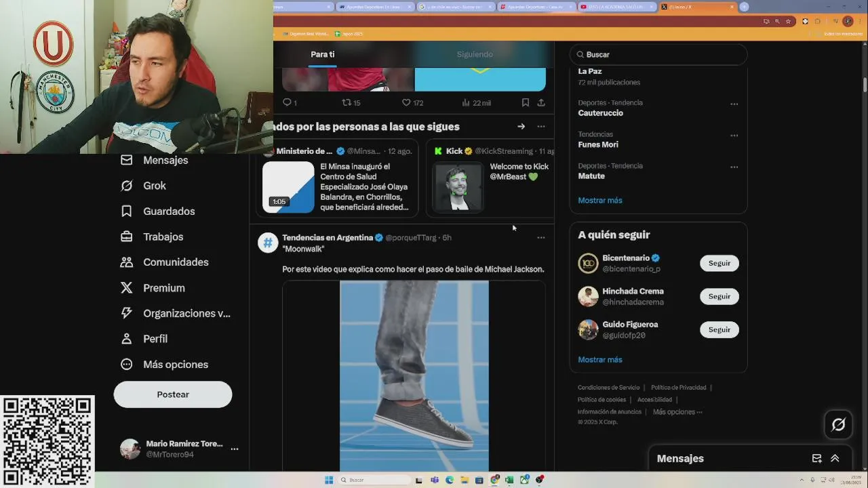This screenshot has width=868, height=488.
Task: Play the Ministerio de Salud 1:05 video thumbnail
Action: pyautogui.click(x=288, y=187)
